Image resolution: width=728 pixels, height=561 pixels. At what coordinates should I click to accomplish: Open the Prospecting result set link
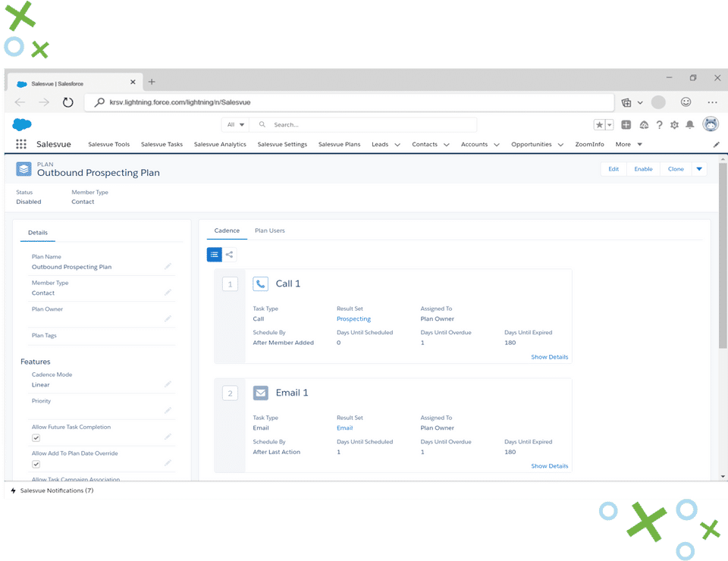point(353,318)
